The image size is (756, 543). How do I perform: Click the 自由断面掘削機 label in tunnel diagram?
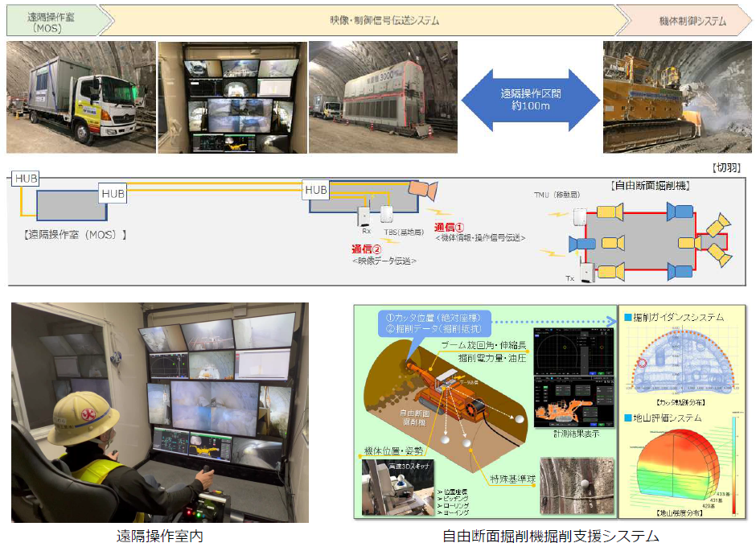[415, 418]
